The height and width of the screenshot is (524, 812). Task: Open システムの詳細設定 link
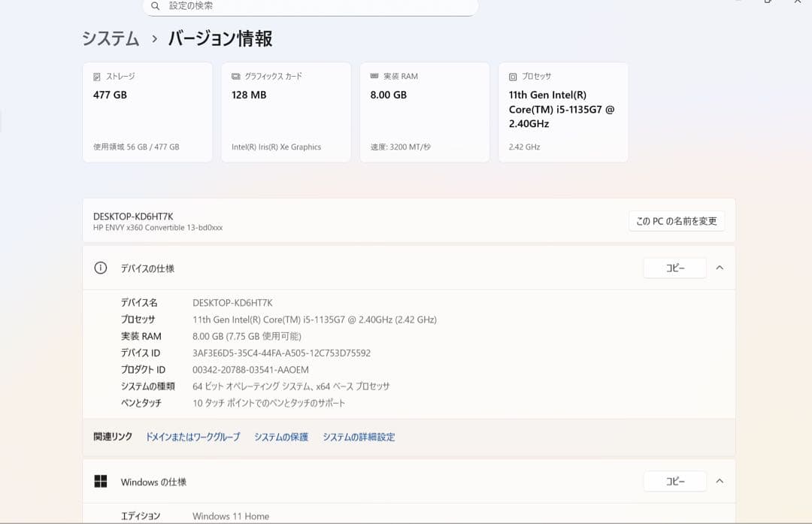point(359,437)
